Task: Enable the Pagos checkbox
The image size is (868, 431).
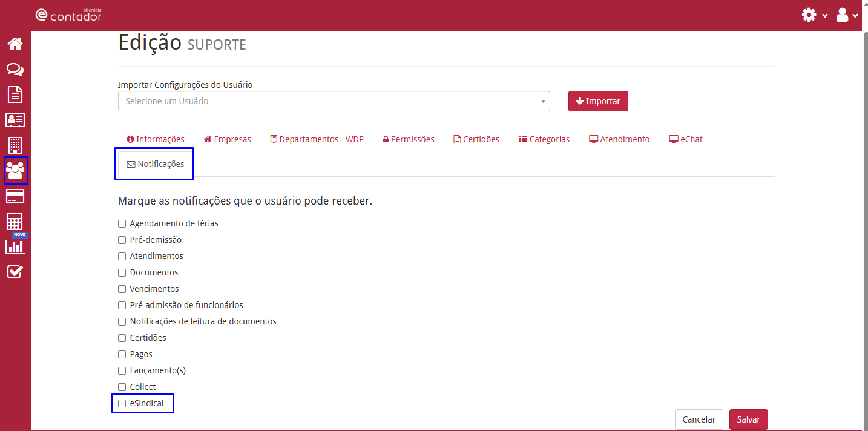Action: pos(122,354)
